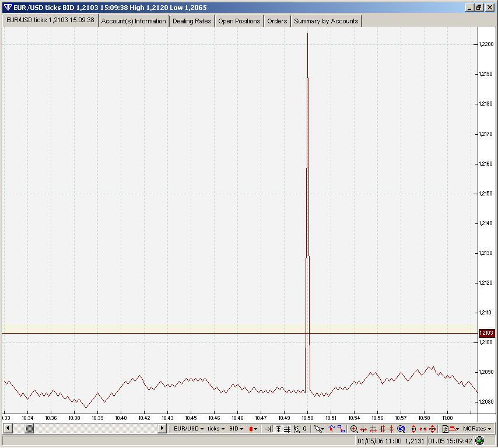This screenshot has height=448, width=498.
Task: Open the MCRates dropdown
Action: pos(477,429)
